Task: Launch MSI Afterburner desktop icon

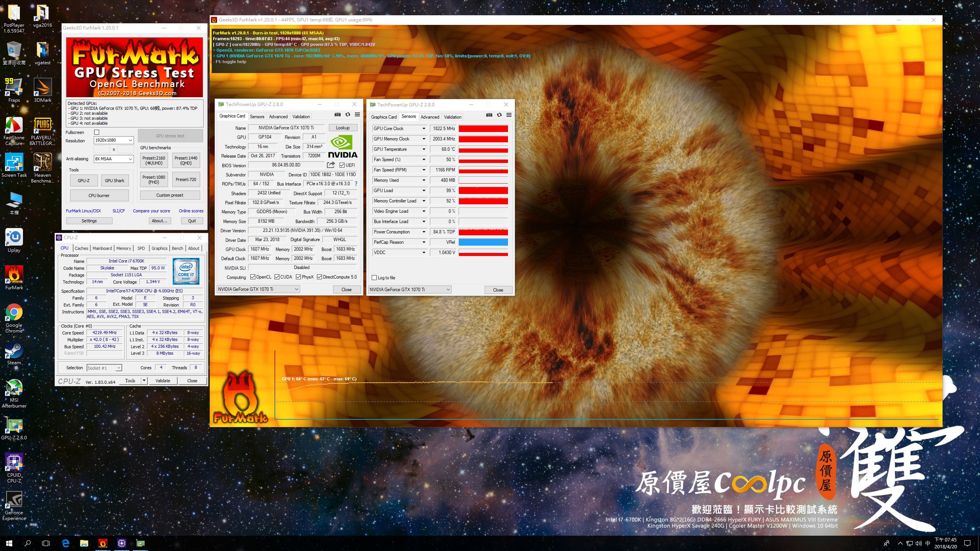Action: pyautogui.click(x=14, y=393)
